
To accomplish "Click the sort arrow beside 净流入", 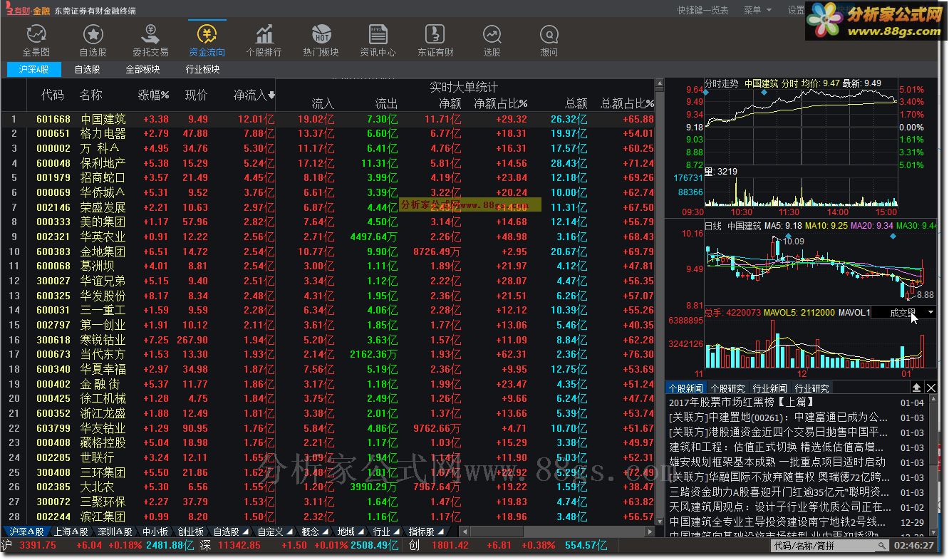I will (271, 95).
